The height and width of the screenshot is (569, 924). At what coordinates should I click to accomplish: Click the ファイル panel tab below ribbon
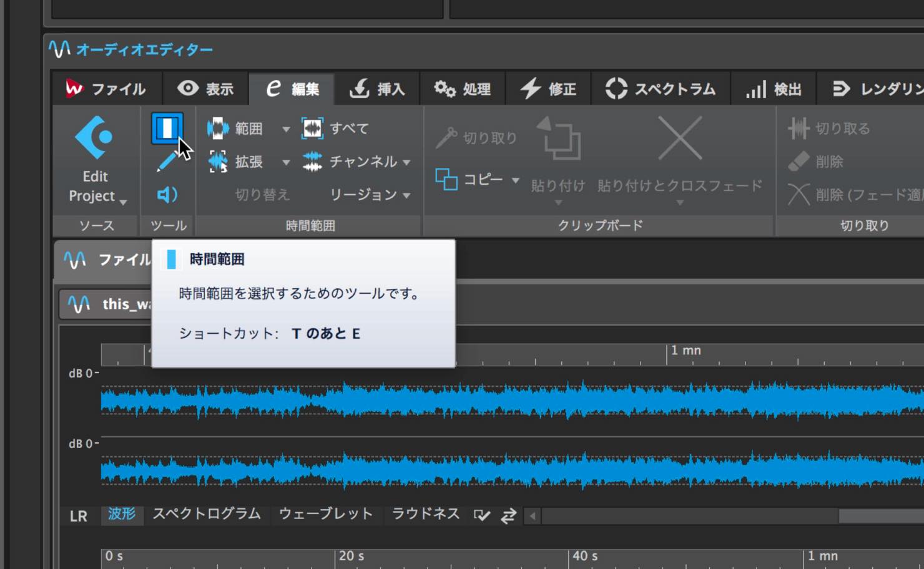pyautogui.click(x=104, y=260)
